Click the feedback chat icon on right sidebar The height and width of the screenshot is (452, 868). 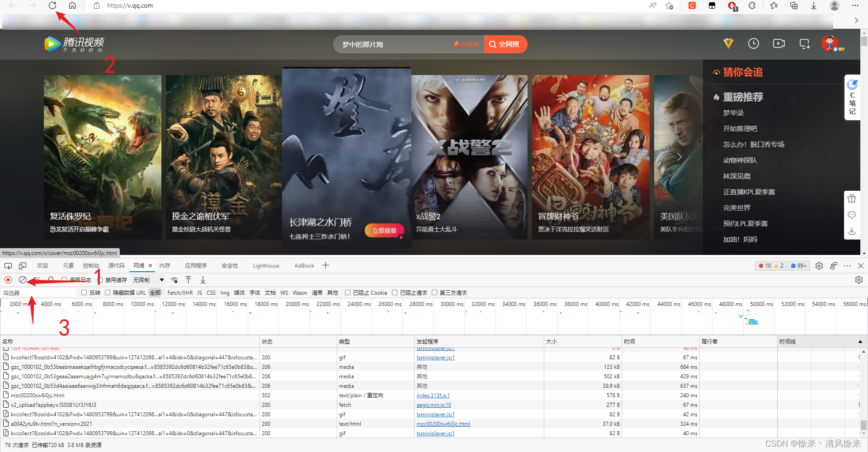point(852,215)
